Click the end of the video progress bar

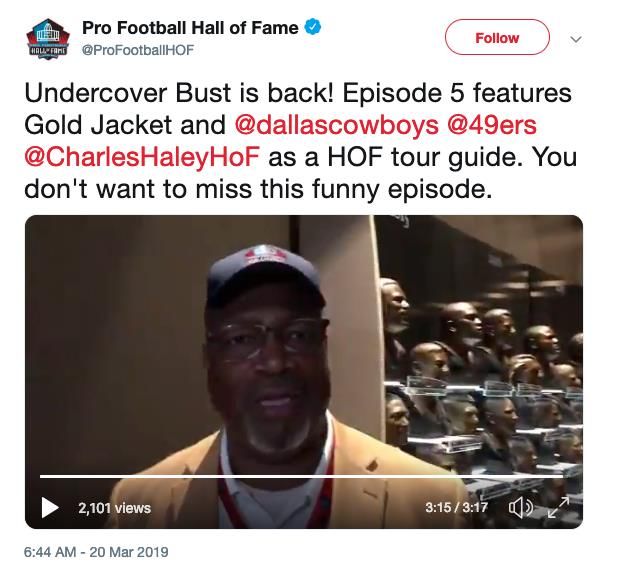tap(561, 476)
